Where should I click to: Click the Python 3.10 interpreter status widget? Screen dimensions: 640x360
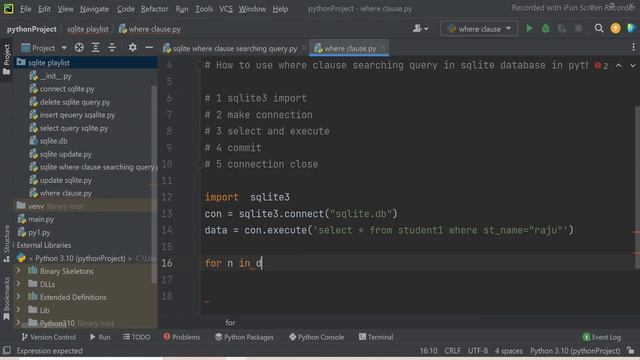pos(575,351)
